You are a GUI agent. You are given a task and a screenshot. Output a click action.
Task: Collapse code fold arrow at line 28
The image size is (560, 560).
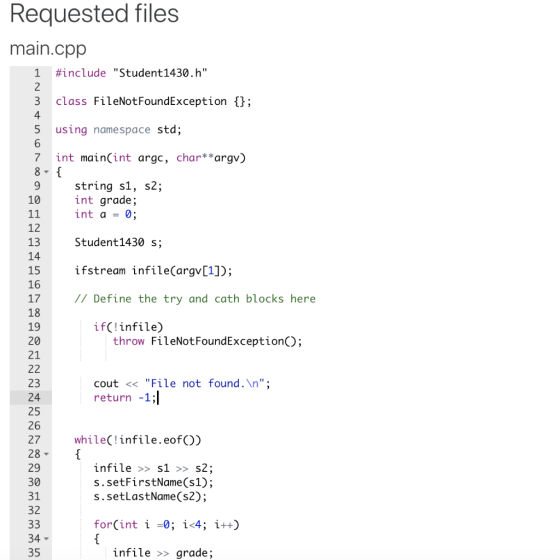click(x=46, y=454)
